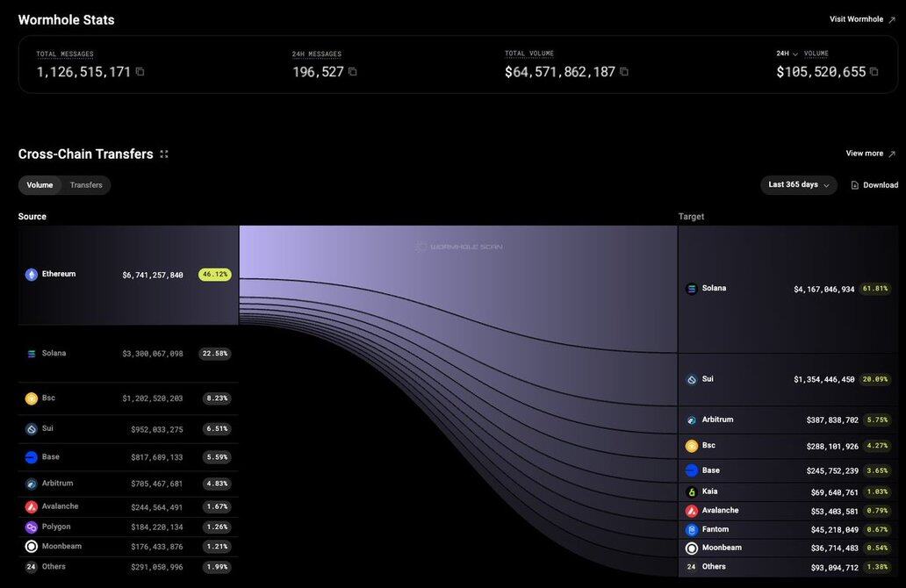Click the Kaia target chain icon

click(692, 492)
